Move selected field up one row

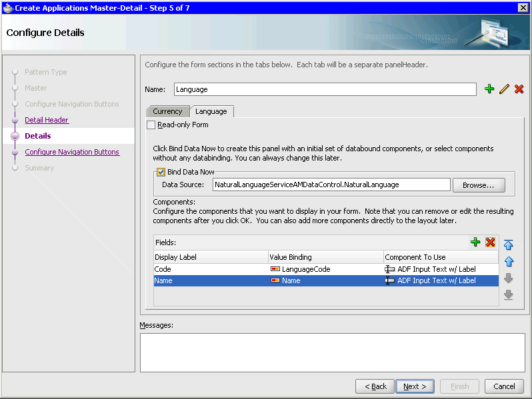coord(508,261)
